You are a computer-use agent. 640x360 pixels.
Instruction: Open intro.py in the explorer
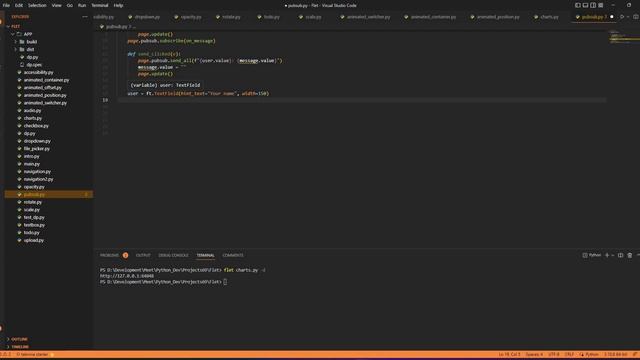[x=31, y=156]
